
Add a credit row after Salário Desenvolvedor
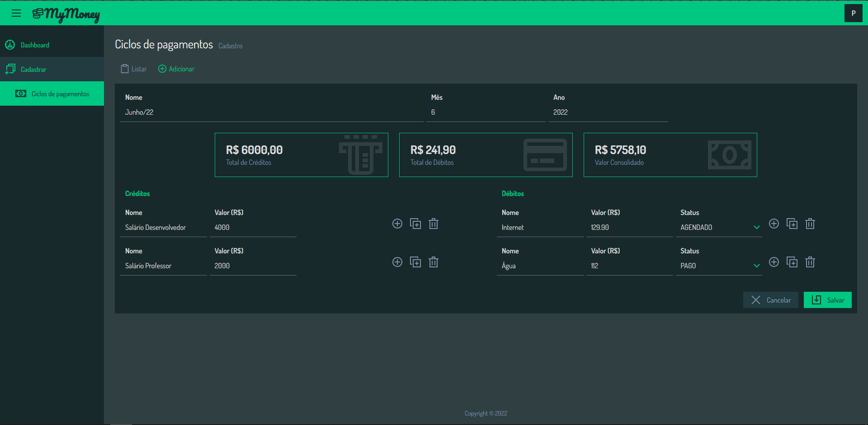397,224
